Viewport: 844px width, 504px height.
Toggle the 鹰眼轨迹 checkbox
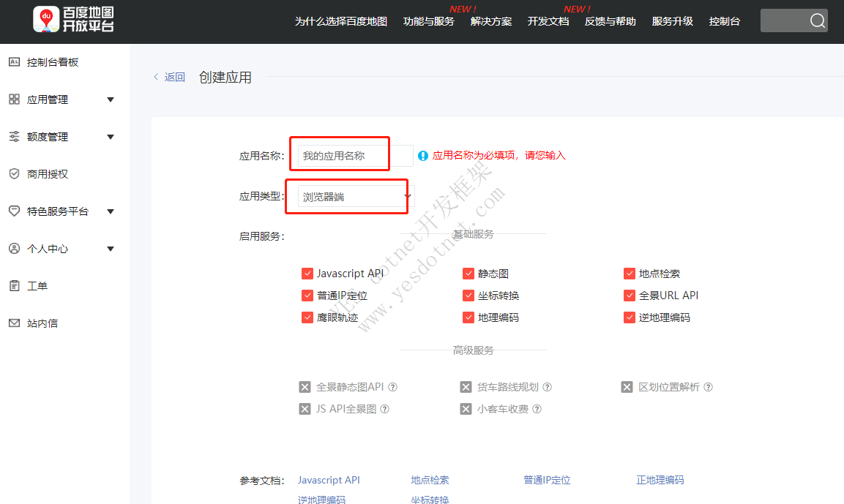point(307,317)
